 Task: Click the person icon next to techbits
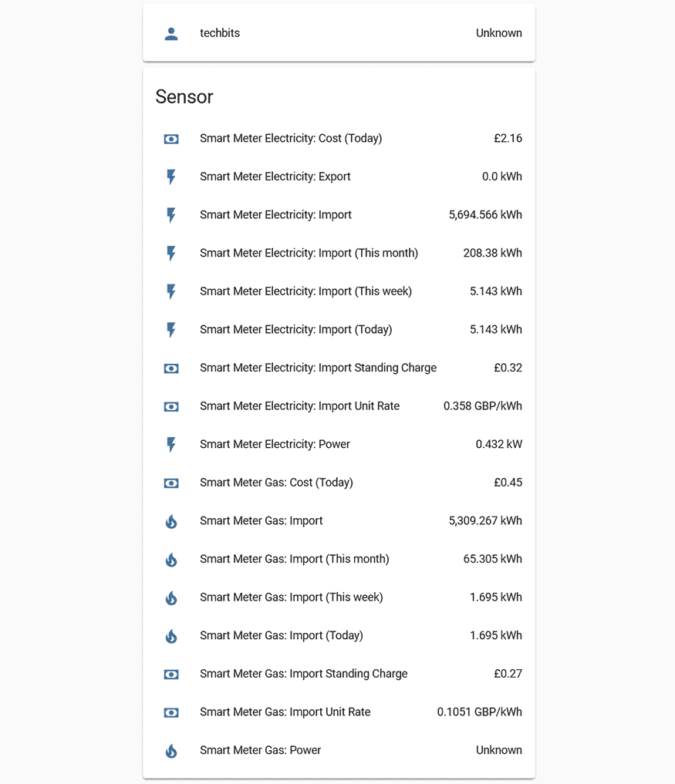170,33
